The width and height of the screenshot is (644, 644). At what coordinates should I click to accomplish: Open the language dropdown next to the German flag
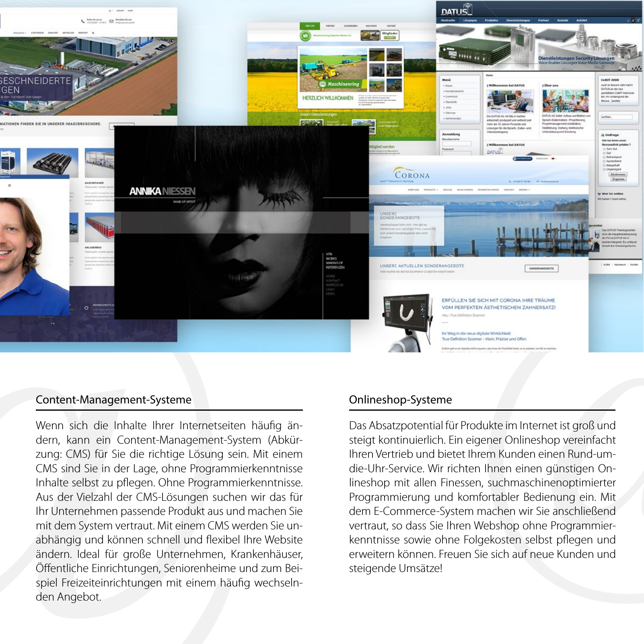tap(556, 159)
